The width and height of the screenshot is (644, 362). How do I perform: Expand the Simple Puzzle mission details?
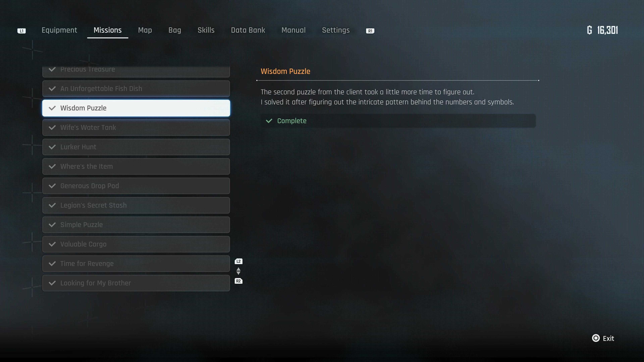[136, 225]
